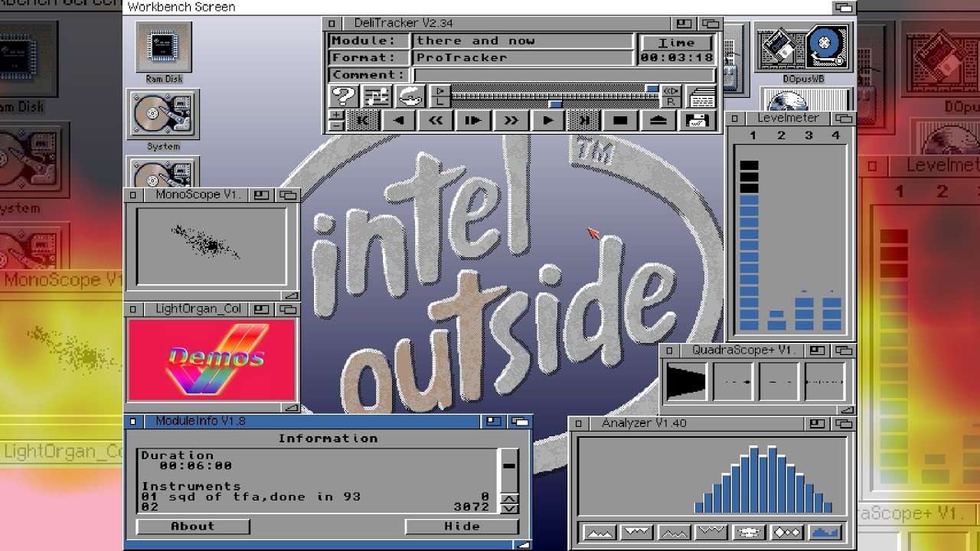Click the Analyzer spectrum bar display
980x551 pixels.
(712, 477)
